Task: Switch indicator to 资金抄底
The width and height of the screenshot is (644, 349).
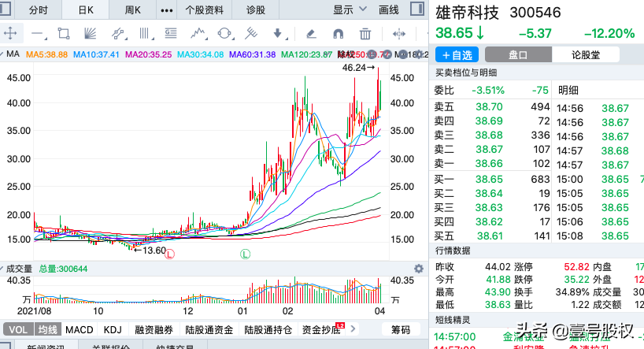Action: pos(321,329)
